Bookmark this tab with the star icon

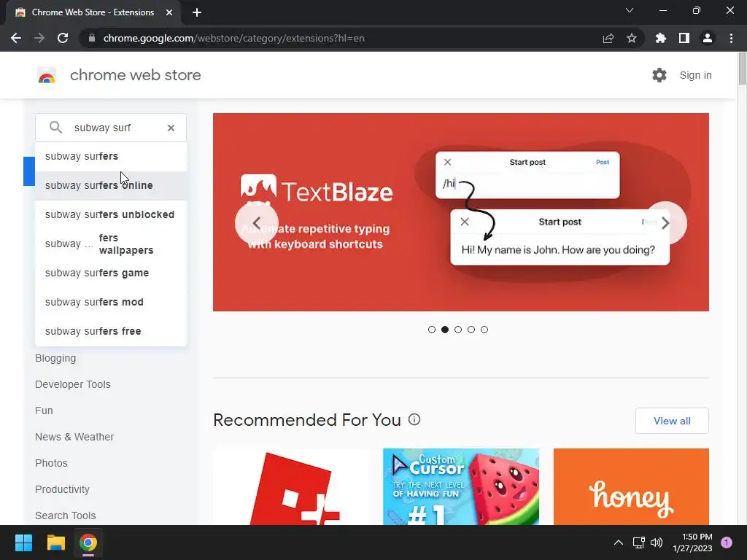pos(631,38)
